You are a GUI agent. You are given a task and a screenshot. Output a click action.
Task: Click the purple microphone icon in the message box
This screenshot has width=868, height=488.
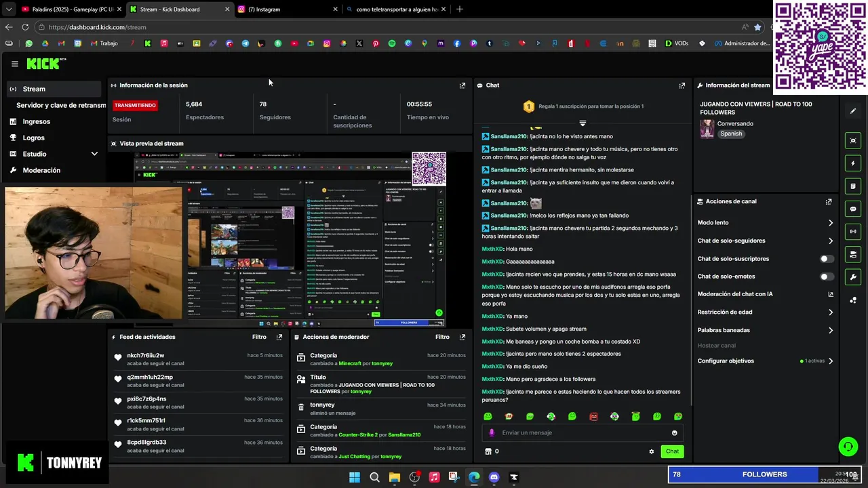coord(492,432)
